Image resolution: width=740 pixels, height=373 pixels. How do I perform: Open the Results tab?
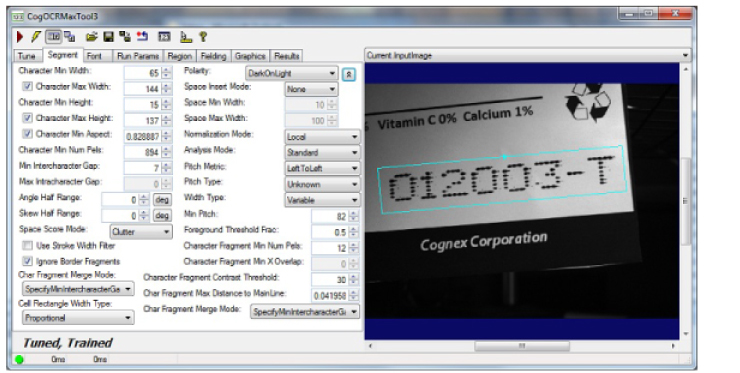pyautogui.click(x=286, y=56)
